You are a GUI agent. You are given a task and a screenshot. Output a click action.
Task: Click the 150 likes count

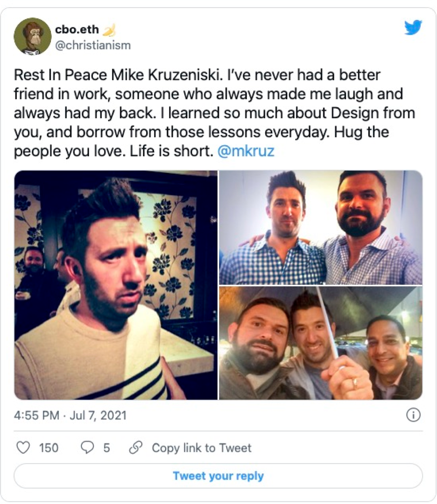(x=49, y=448)
